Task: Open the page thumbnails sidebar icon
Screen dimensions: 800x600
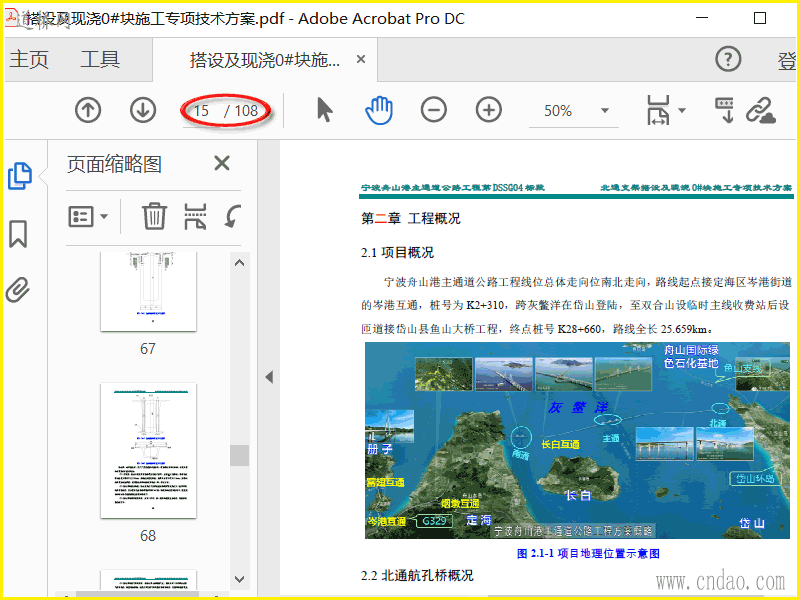Action: (x=20, y=176)
